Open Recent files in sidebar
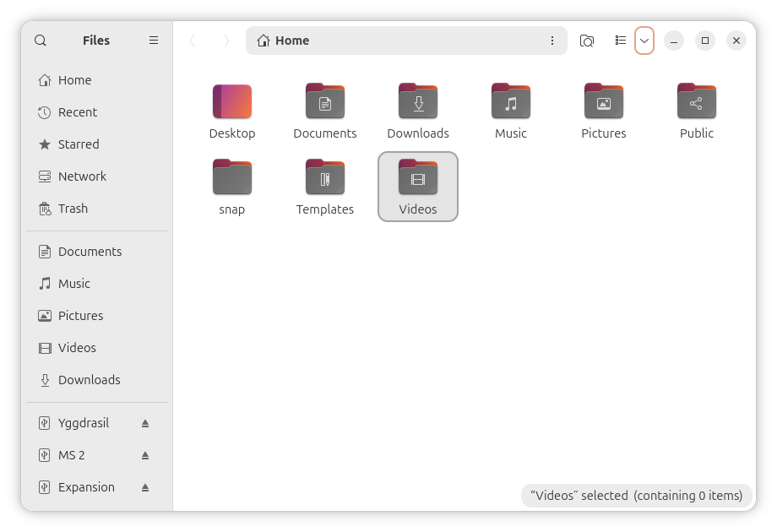The height and width of the screenshot is (532, 777). click(x=77, y=112)
